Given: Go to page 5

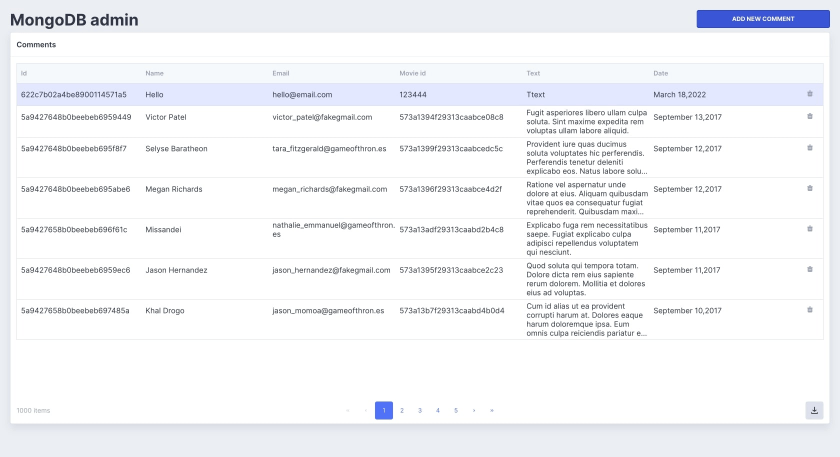Looking at the screenshot, I should coord(456,410).
